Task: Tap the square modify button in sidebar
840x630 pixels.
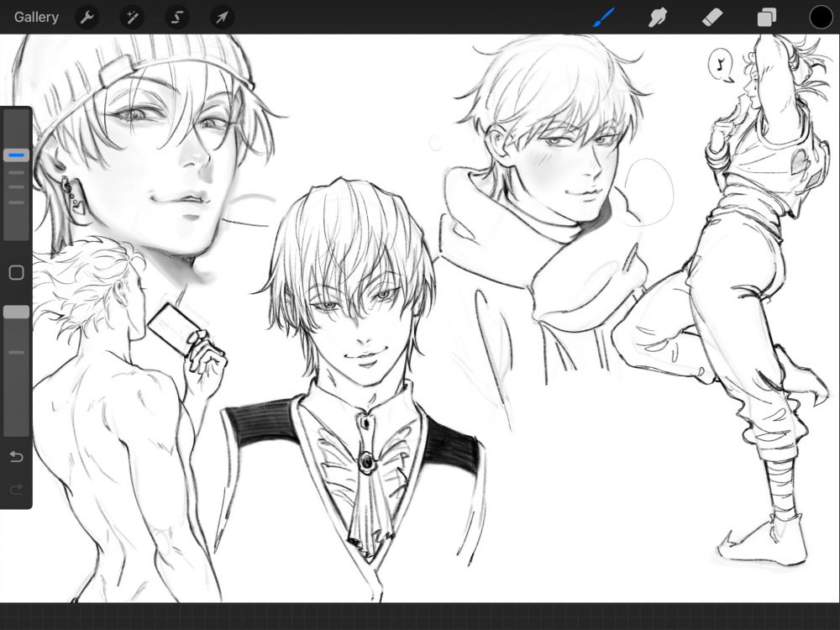Action: pos(17,273)
